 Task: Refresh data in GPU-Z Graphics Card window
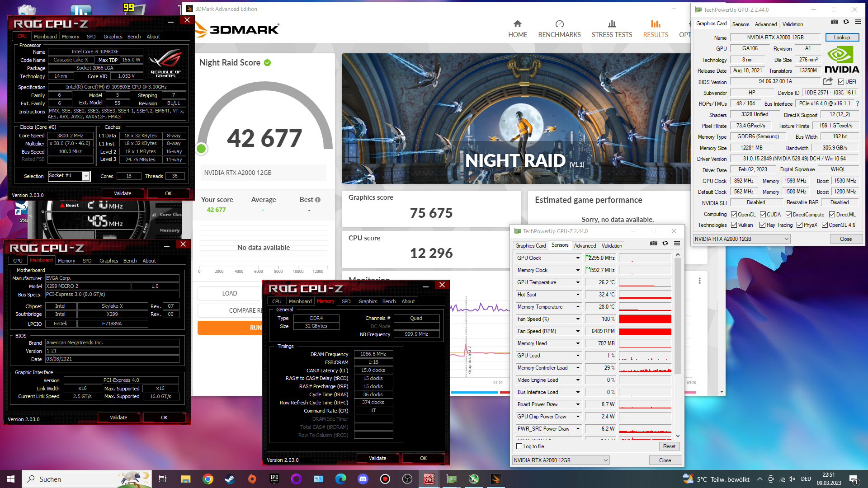tap(846, 22)
